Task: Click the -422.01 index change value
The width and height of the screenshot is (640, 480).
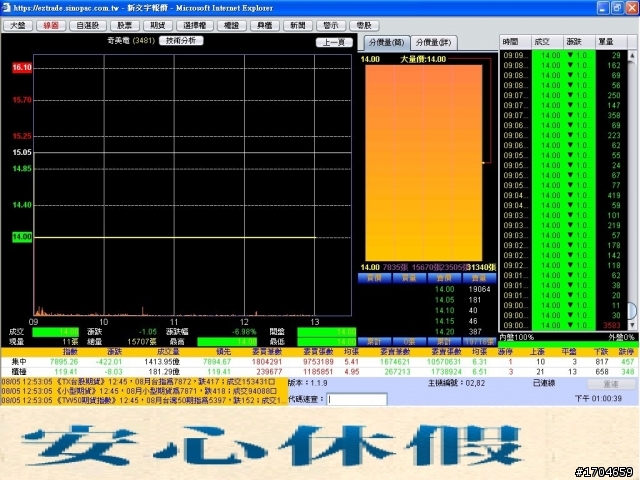Action: pos(109,362)
